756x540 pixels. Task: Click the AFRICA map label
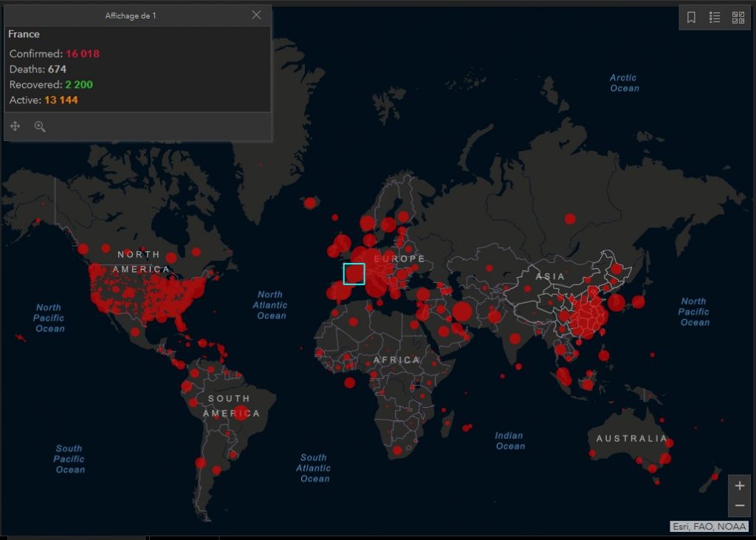[396, 360]
